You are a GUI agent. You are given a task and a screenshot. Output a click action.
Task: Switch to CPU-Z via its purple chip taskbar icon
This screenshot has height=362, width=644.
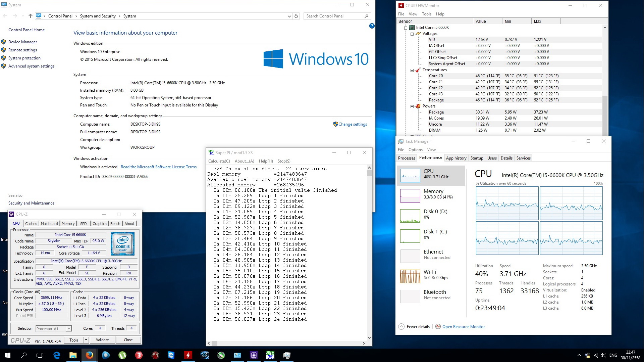click(254, 355)
